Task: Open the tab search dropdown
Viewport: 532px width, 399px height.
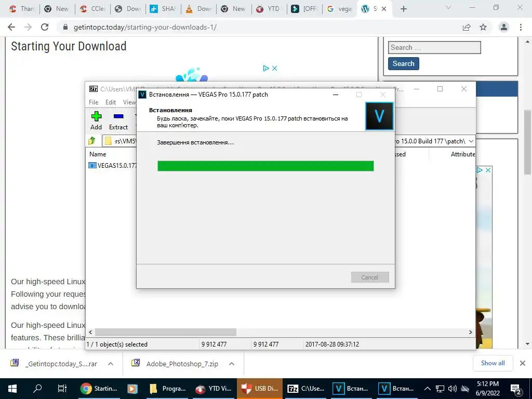Action: point(448,7)
